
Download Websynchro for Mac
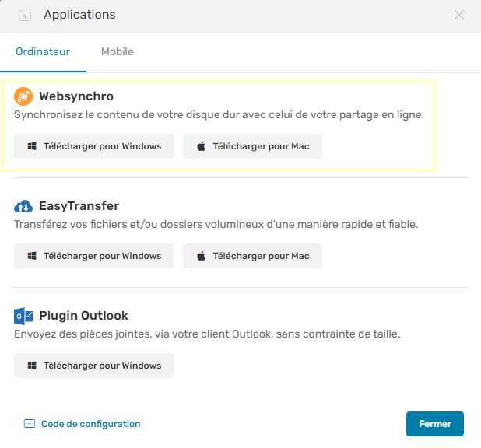(x=252, y=146)
